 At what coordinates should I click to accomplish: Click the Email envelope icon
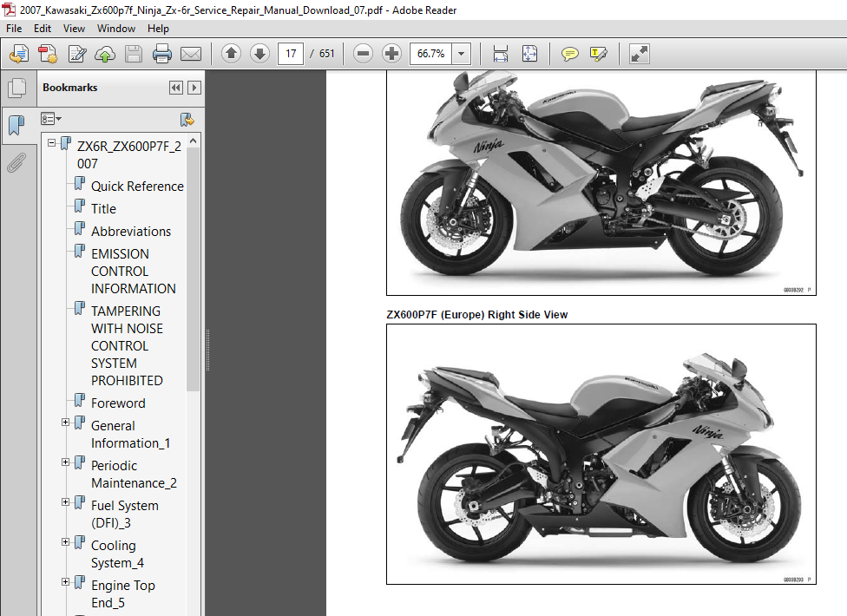pyautogui.click(x=191, y=54)
